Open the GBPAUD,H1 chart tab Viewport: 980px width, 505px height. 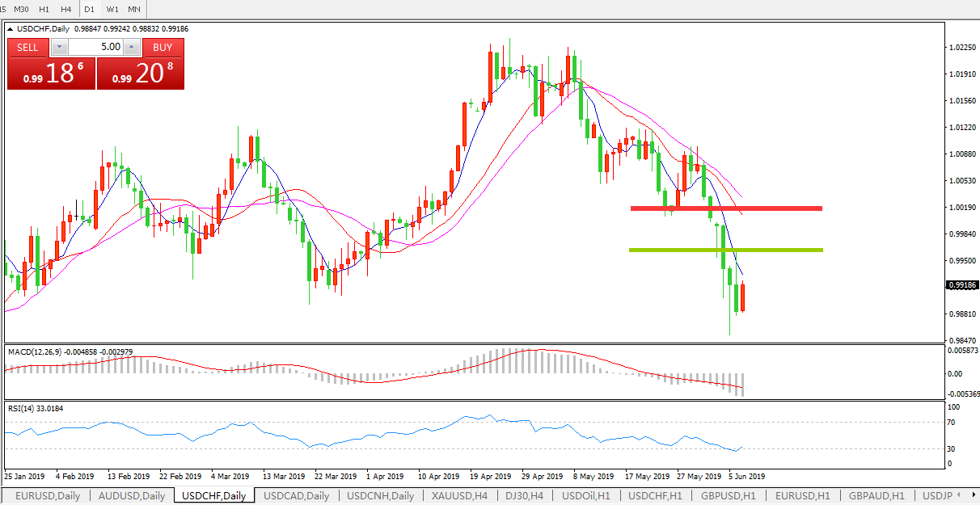point(877,496)
